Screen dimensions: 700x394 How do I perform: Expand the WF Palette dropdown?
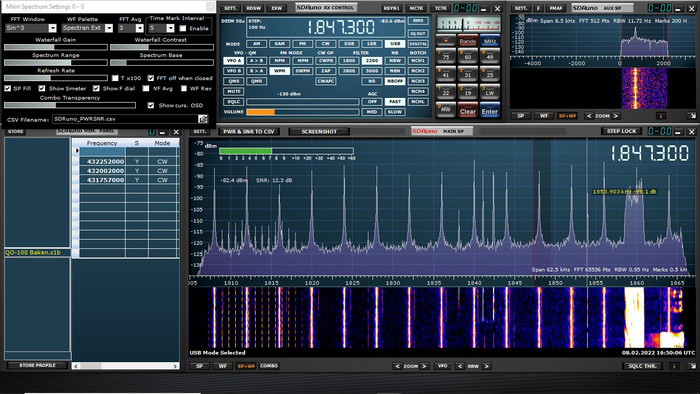tap(109, 28)
